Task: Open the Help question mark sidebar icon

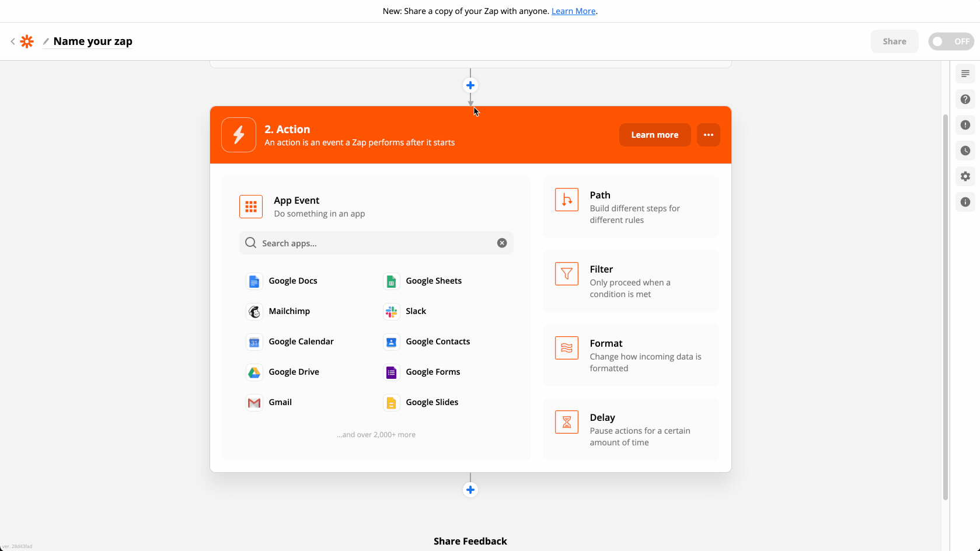Action: [965, 99]
